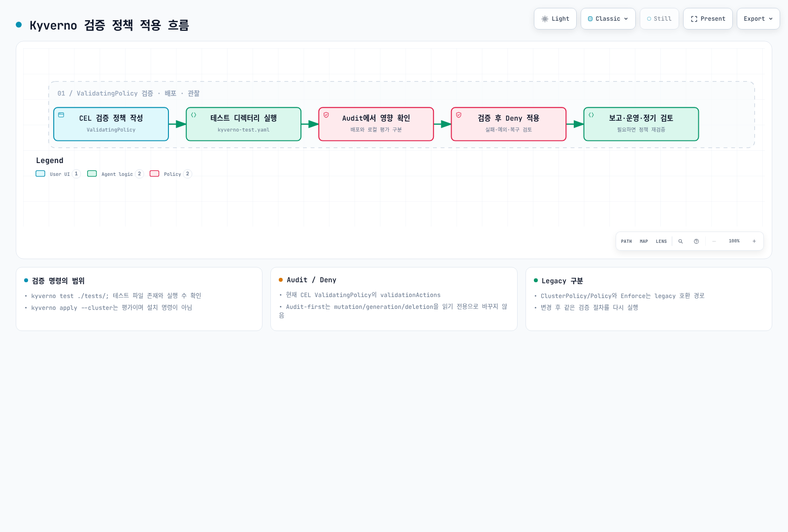Click the 변경 후 같은 검증 절차 bullet line
The width and height of the screenshot is (788, 532).
click(590, 307)
